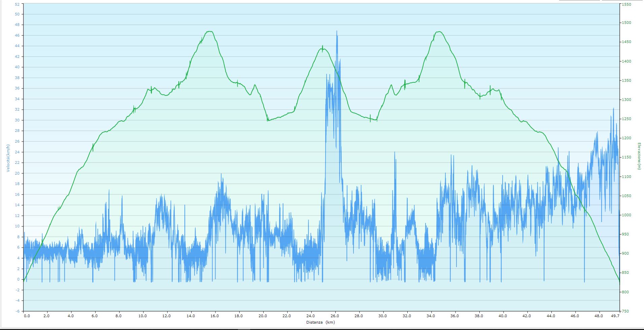The width and height of the screenshot is (644, 330).
Task: Click the 20.0 tick on distance axis
Action: click(x=263, y=316)
